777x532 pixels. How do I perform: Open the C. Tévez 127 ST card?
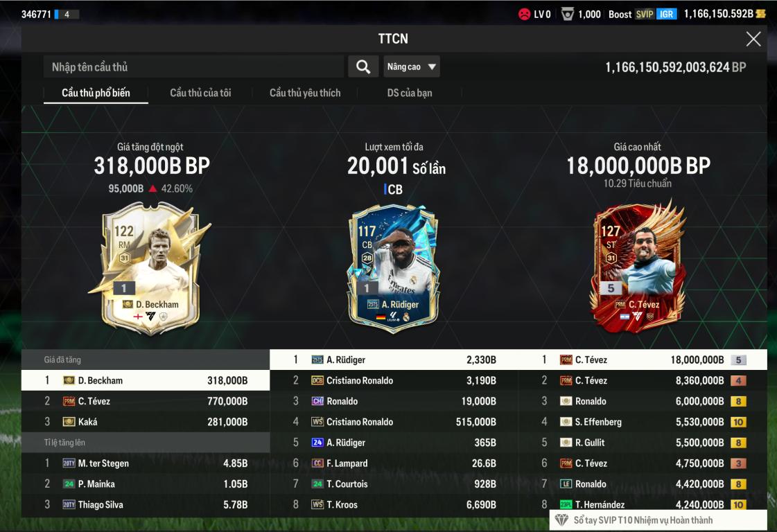(638, 267)
